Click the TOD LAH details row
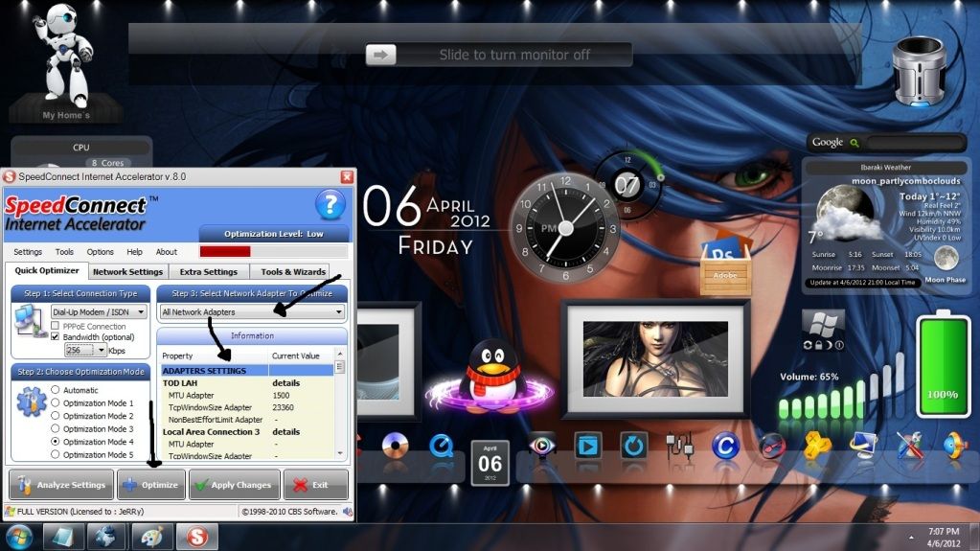The width and height of the screenshot is (980, 551). (247, 382)
